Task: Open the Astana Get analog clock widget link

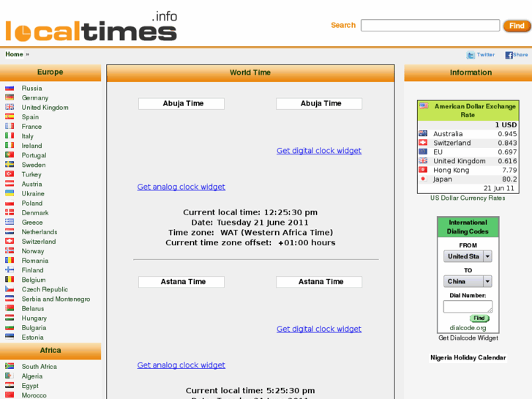Action: [181, 365]
